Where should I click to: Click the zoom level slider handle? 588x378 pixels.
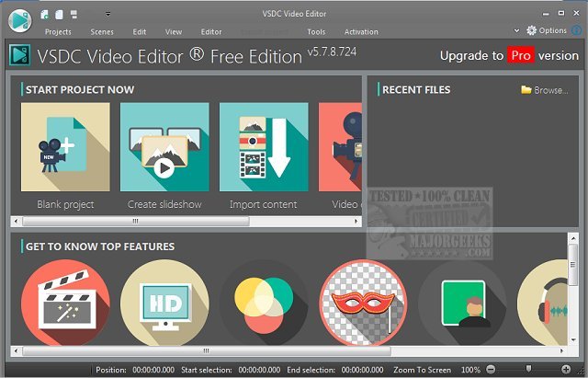(528, 369)
